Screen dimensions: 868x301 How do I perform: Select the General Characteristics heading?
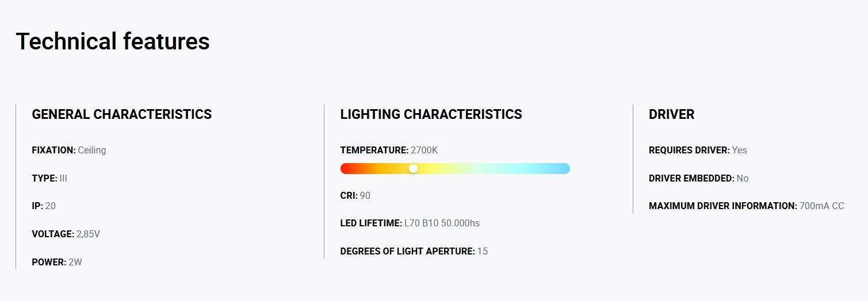coord(122,114)
